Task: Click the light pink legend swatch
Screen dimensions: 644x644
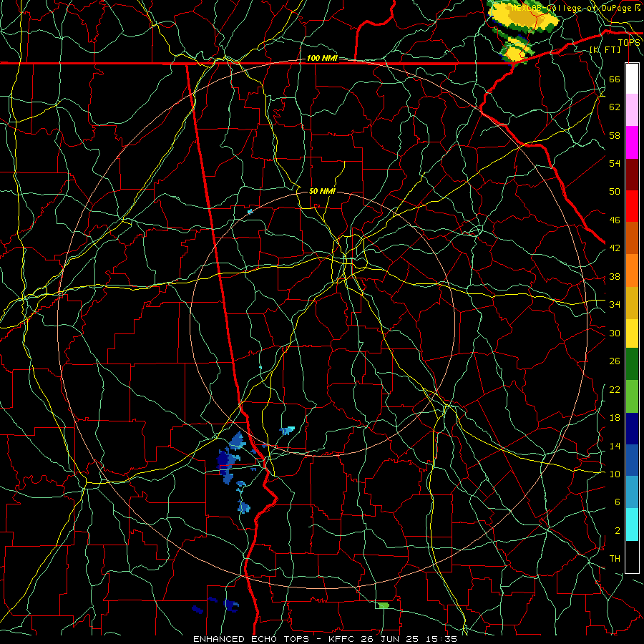Action: [632, 109]
